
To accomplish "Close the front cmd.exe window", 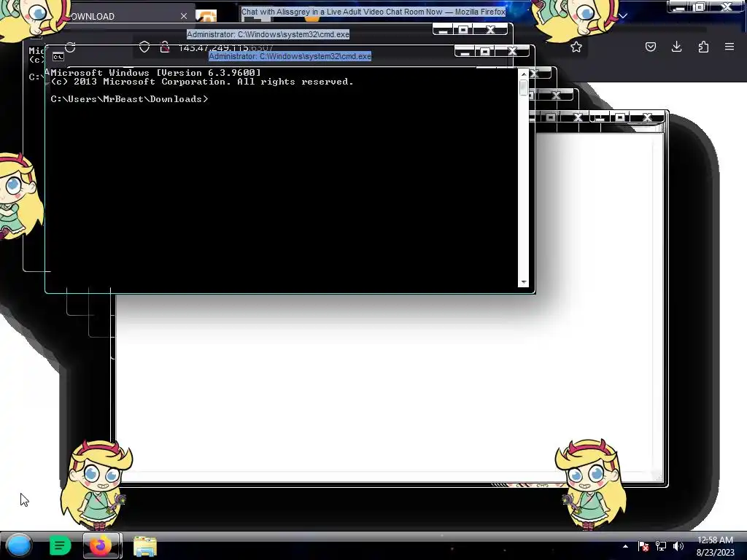I will (513, 52).
